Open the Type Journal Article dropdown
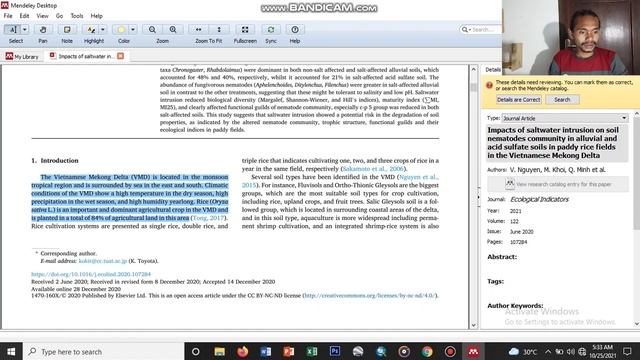This screenshot has width=640, height=360. [x=565, y=118]
